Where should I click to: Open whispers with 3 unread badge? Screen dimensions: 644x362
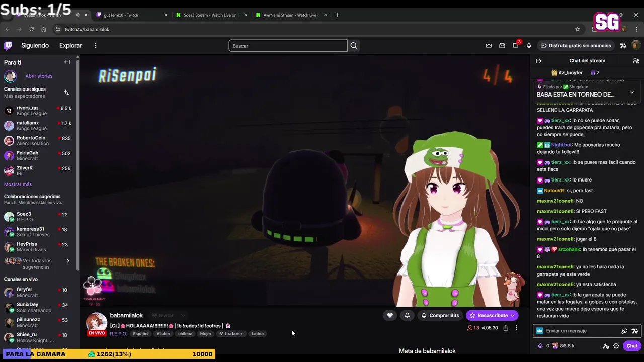(x=516, y=45)
